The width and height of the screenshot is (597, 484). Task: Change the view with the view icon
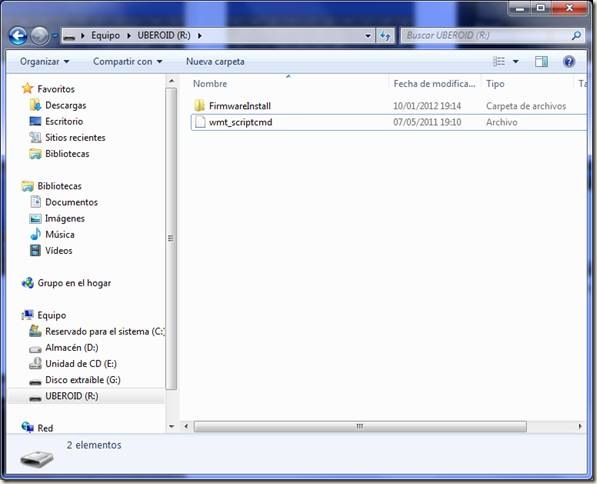499,61
